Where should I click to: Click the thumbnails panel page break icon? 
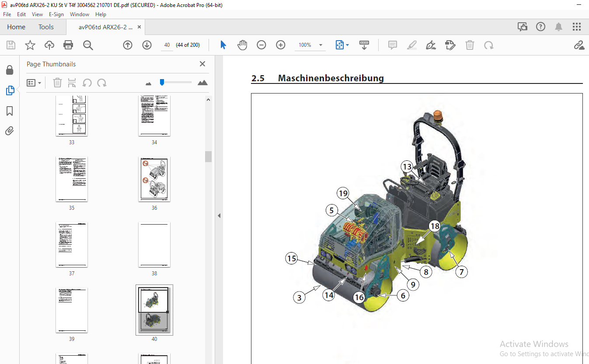tap(72, 83)
